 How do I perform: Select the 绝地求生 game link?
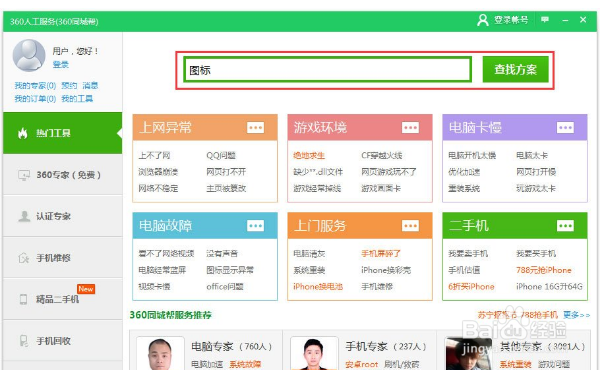click(x=309, y=155)
